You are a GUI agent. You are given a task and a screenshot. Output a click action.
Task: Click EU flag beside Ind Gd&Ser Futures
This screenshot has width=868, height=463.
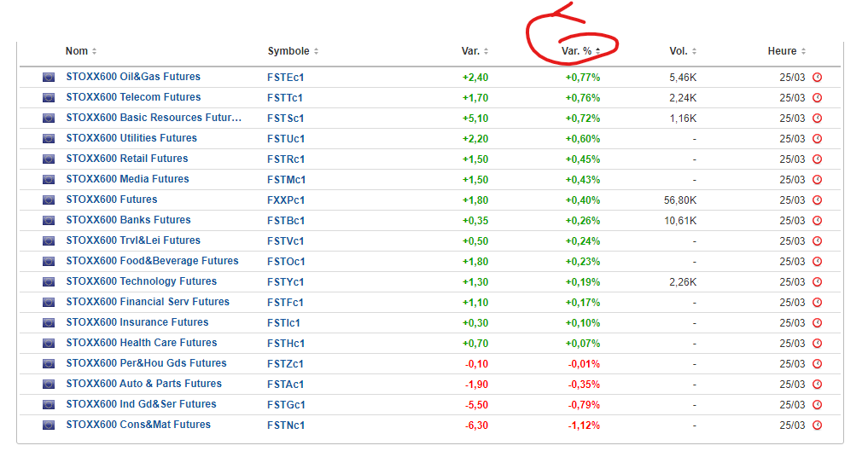(49, 405)
